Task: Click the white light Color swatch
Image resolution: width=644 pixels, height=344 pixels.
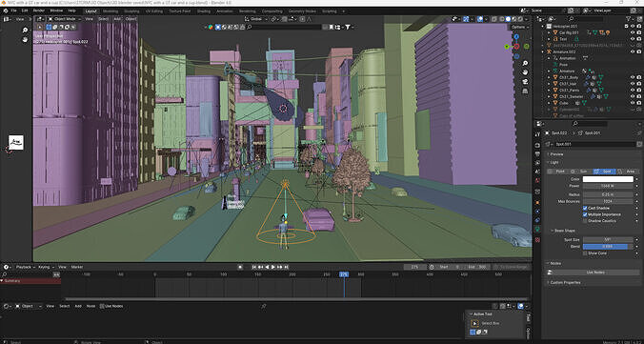Action: click(x=608, y=179)
